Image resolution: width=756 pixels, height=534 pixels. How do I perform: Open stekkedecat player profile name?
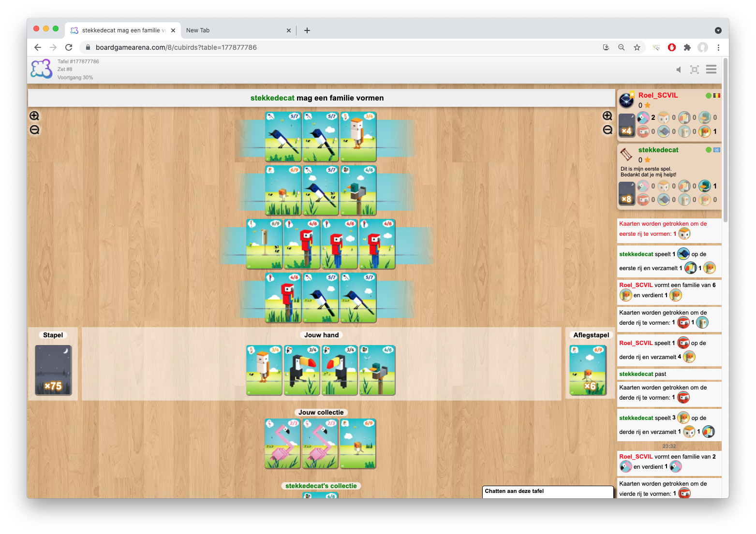(658, 150)
